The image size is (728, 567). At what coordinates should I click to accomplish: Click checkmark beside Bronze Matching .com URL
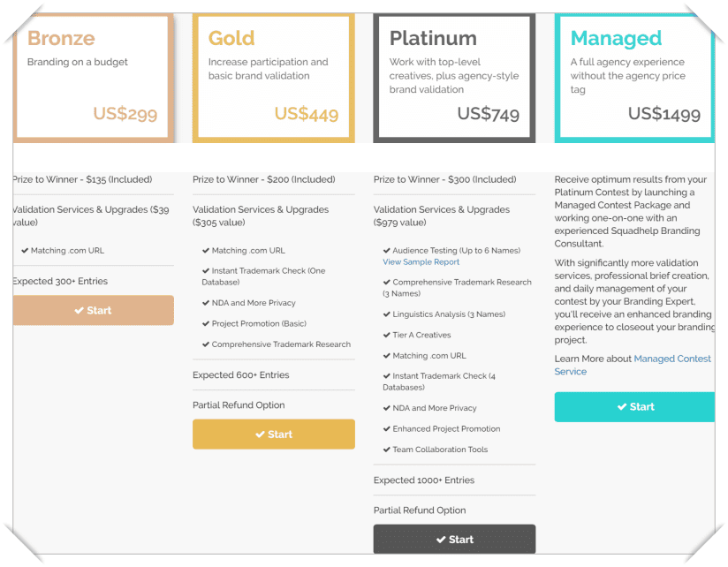tap(25, 251)
